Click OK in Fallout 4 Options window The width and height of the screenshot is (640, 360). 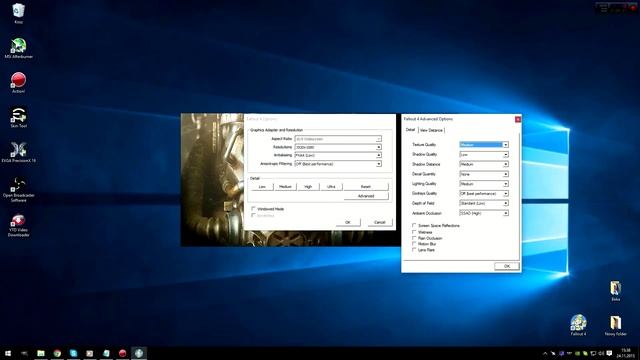pyautogui.click(x=348, y=222)
